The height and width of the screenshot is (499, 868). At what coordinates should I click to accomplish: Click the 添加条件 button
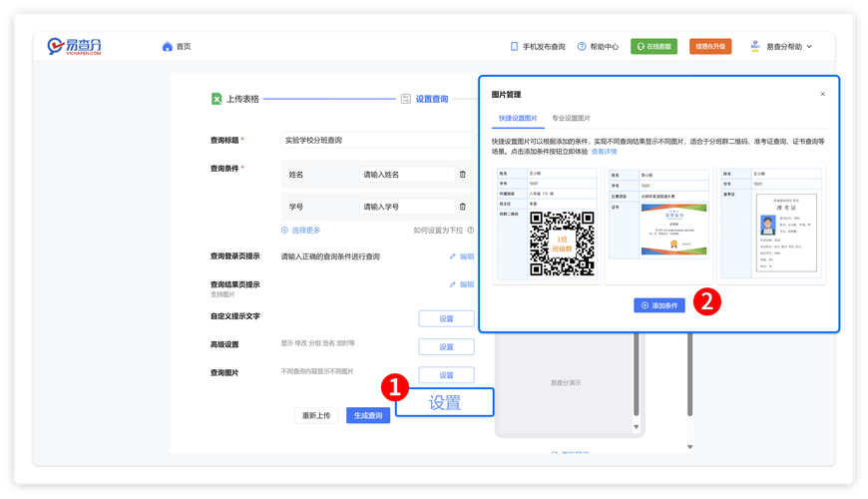(x=659, y=305)
